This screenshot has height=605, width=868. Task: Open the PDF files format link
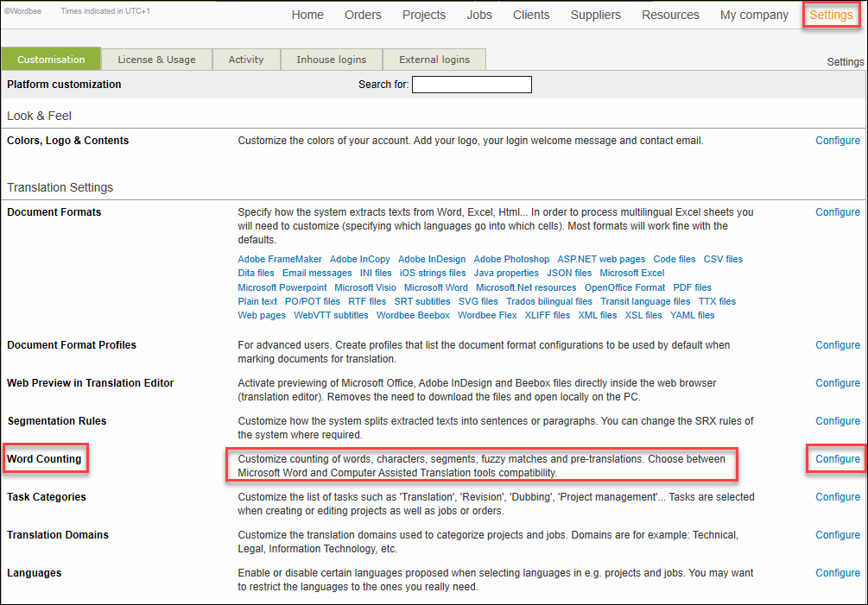point(692,287)
